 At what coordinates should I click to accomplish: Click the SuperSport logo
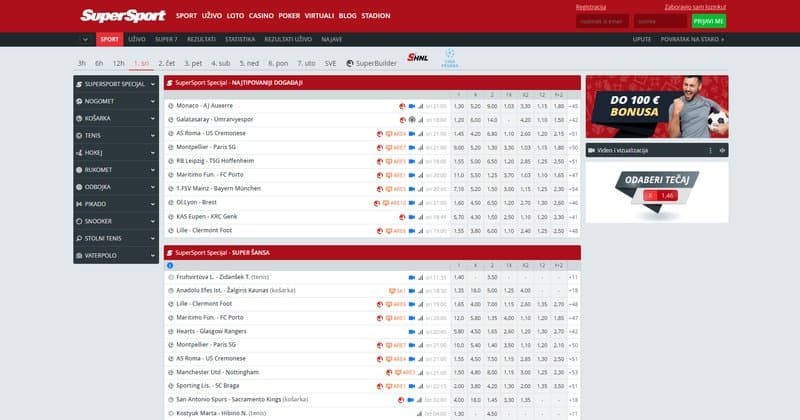pyautogui.click(x=123, y=16)
